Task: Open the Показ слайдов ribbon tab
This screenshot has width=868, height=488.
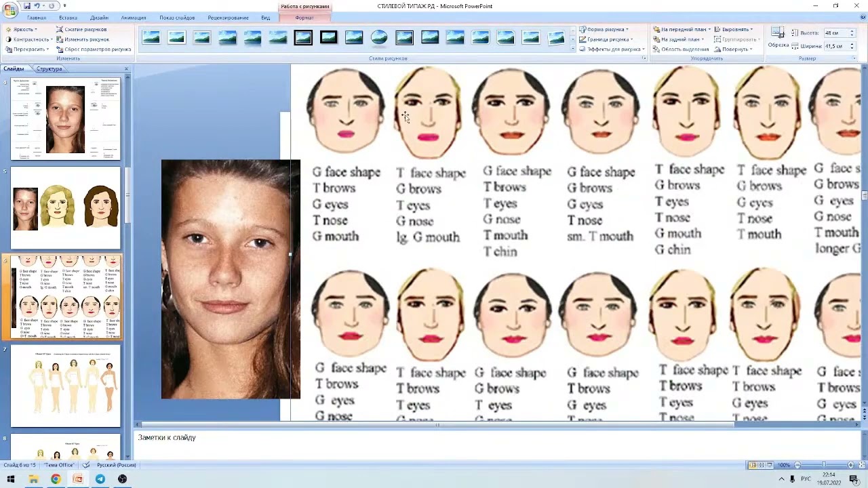Action: (x=177, y=18)
